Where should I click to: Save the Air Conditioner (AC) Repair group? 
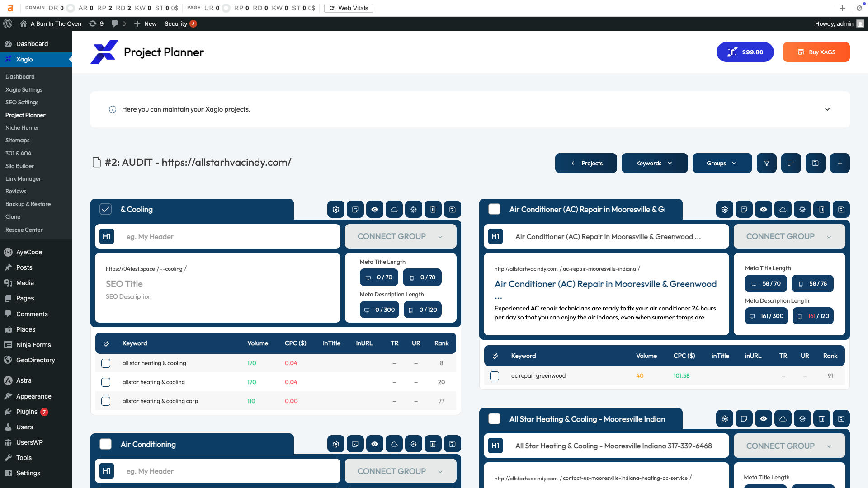[x=841, y=210]
